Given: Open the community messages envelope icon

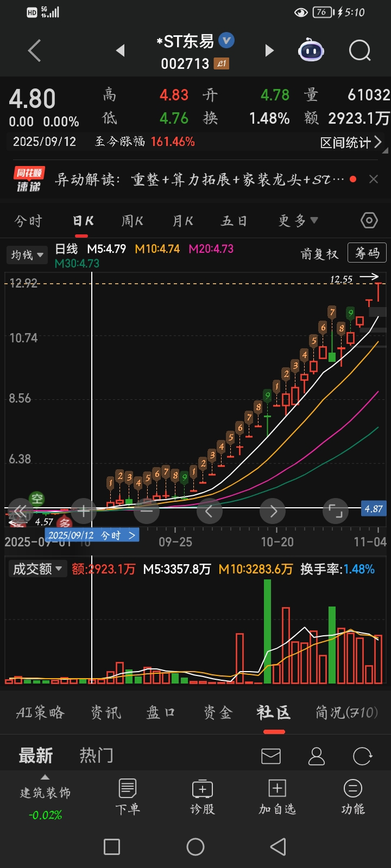Looking at the screenshot, I should [x=271, y=756].
